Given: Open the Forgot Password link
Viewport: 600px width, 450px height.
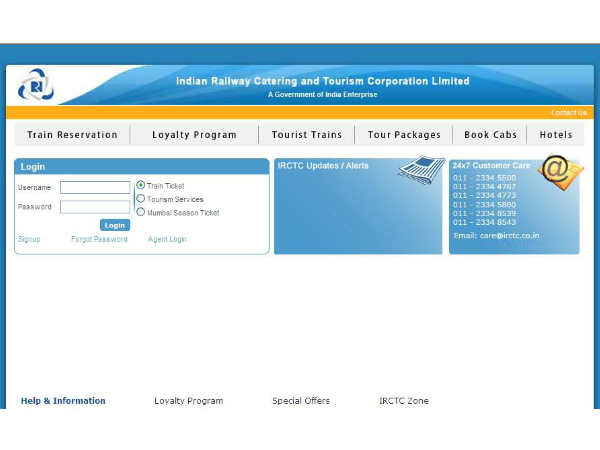Looking at the screenshot, I should pos(99,240).
